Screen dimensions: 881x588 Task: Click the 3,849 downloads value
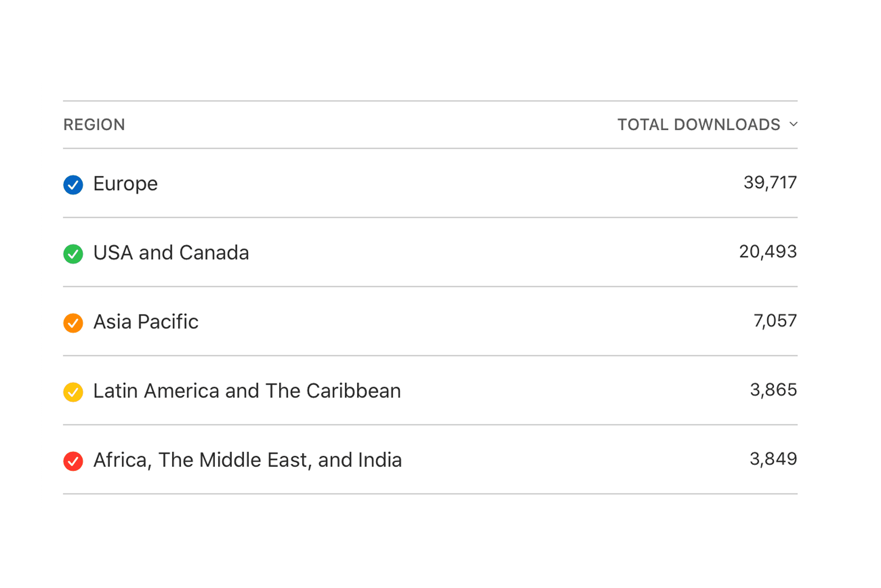773,459
